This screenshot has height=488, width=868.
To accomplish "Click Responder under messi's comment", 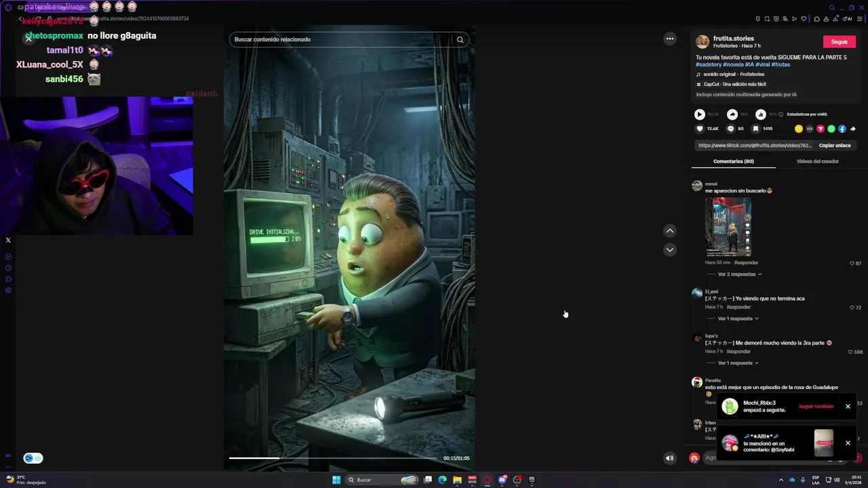I will [x=747, y=263].
